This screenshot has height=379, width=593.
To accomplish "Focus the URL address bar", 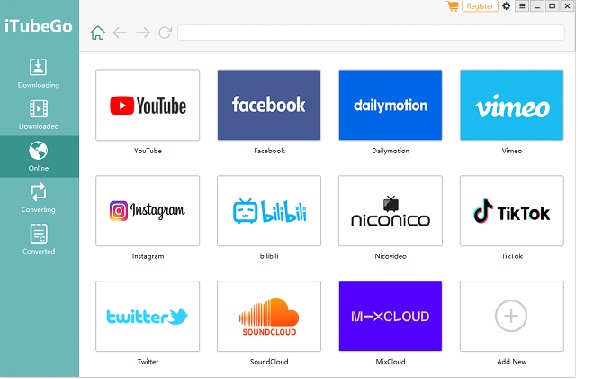I will (x=371, y=33).
